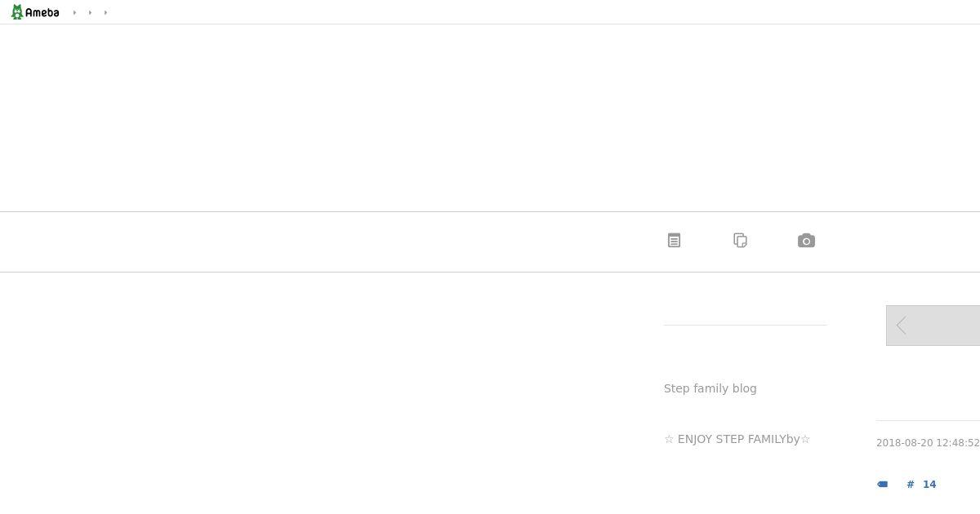Click the gray previous article button box
The width and height of the screenshot is (980, 514).
click(x=933, y=326)
